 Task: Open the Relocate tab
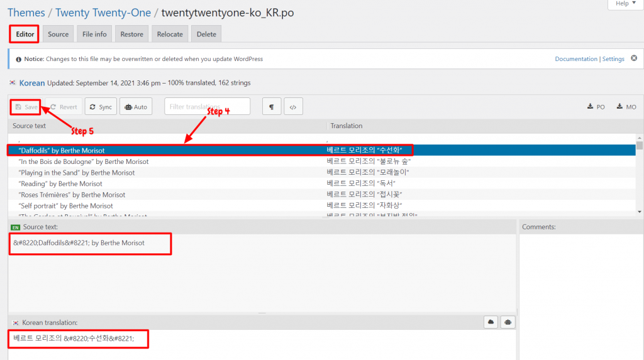coord(170,34)
